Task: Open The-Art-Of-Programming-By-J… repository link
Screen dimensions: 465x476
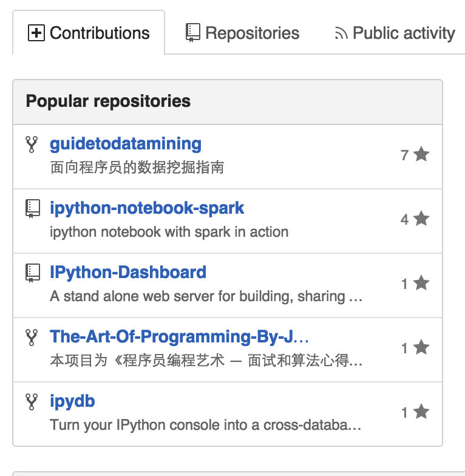Action: point(180,337)
